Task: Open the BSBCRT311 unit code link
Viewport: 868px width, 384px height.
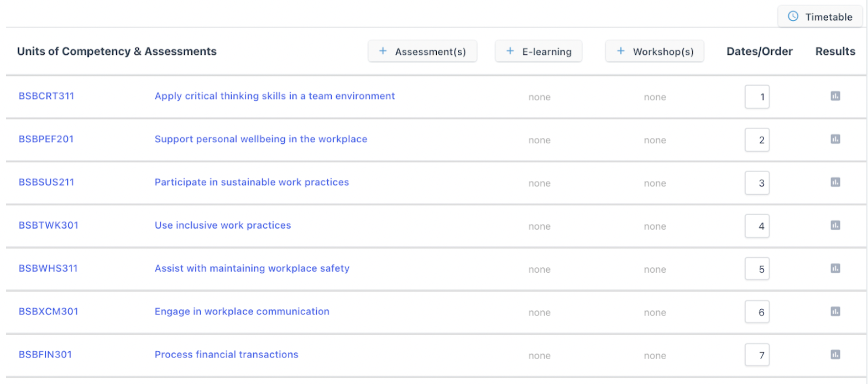Action: click(46, 96)
